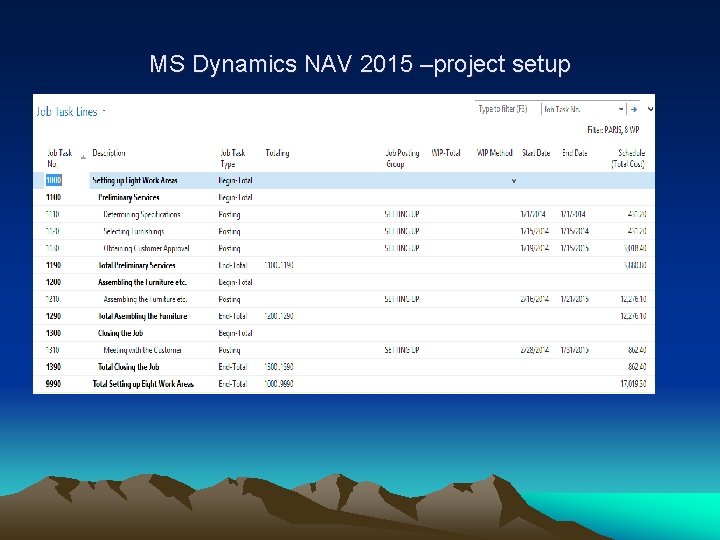
Task: Click the filter go arrow button
Action: point(634,109)
